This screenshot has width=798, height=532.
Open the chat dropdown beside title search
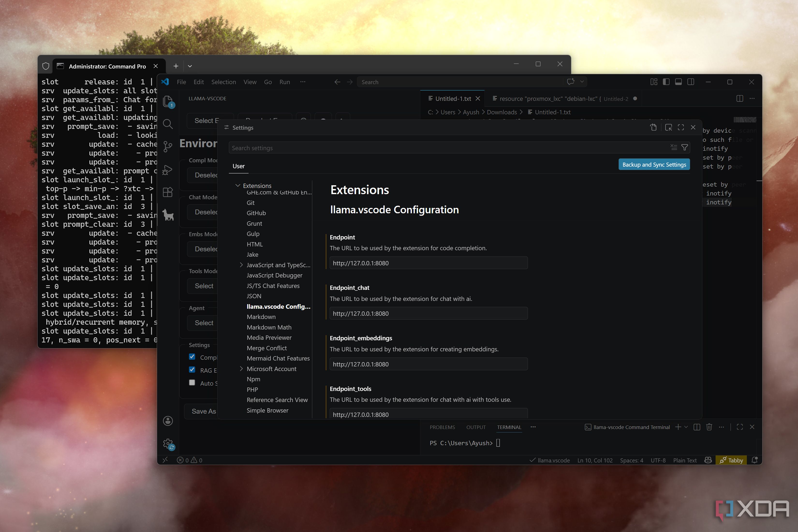582,82
